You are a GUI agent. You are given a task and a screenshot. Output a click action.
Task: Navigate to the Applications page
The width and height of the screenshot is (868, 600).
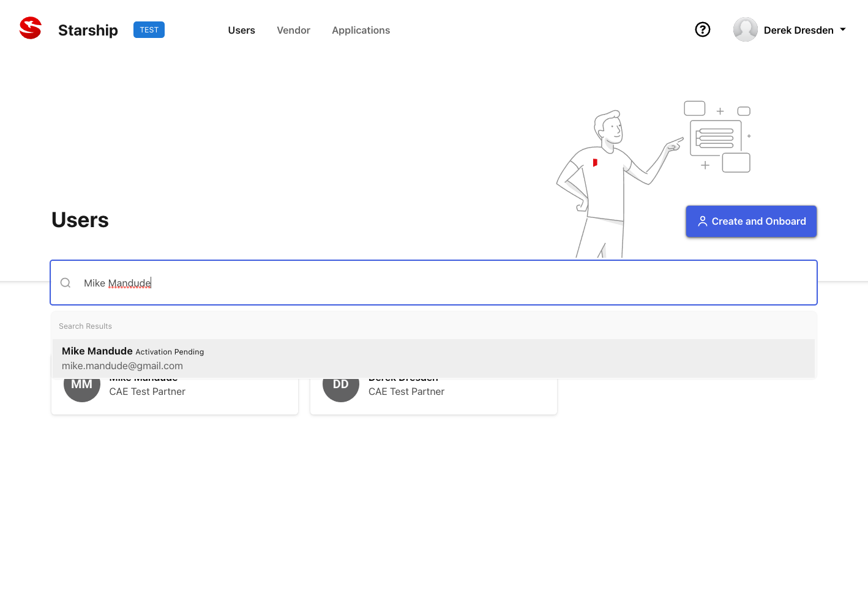pos(361,30)
